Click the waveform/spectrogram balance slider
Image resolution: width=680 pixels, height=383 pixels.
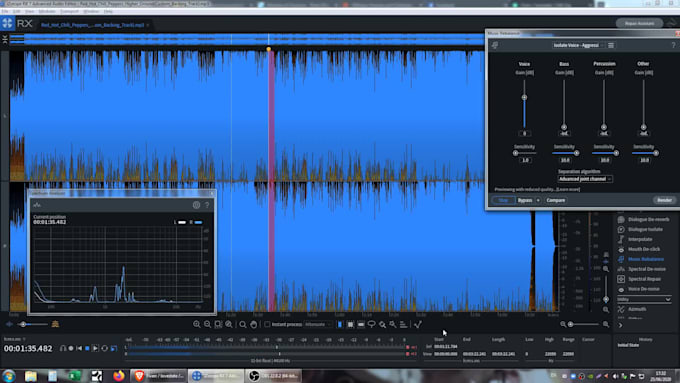point(23,324)
